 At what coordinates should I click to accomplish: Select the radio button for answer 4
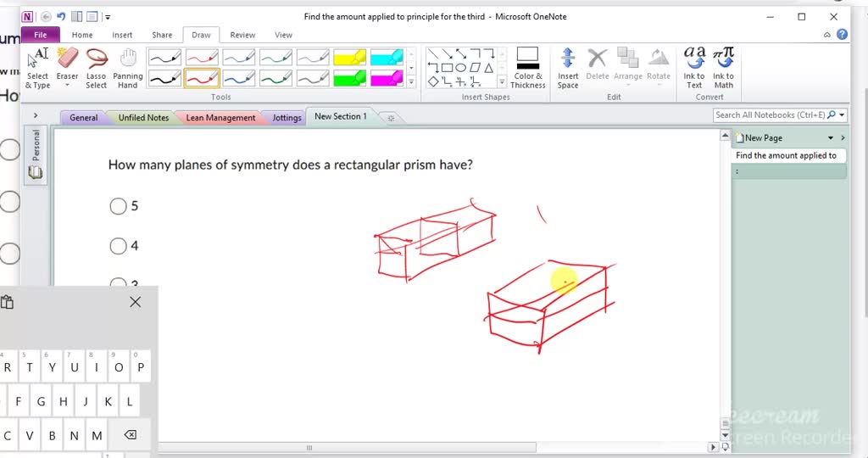(x=118, y=246)
